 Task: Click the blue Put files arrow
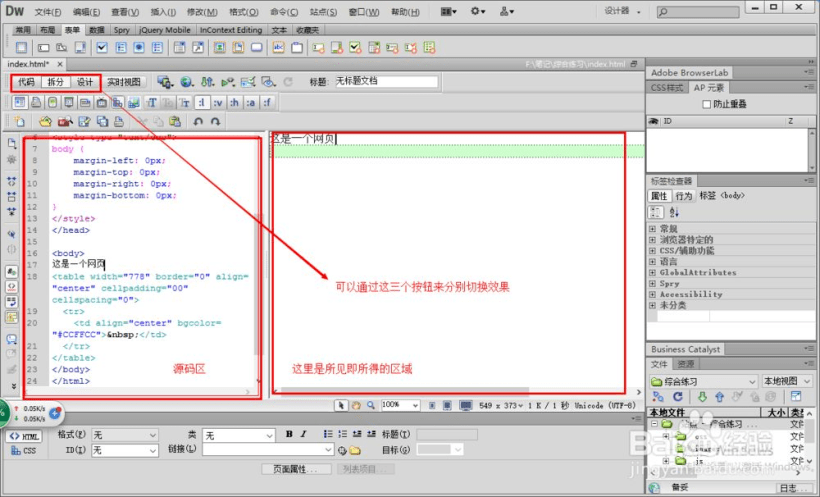[x=720, y=397]
